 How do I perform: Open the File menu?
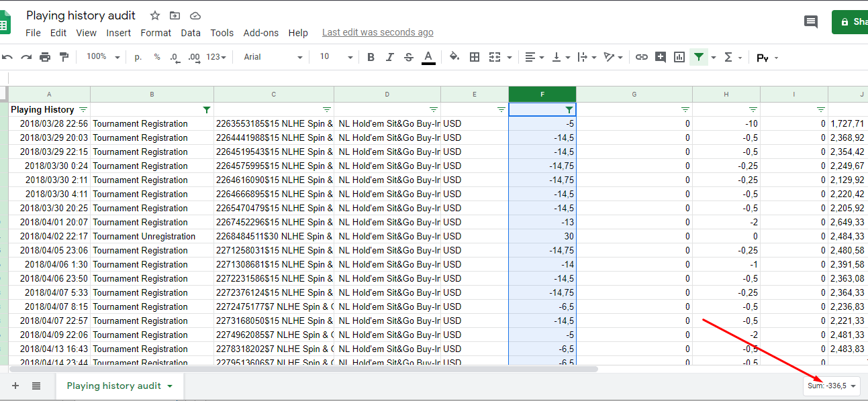(x=33, y=33)
